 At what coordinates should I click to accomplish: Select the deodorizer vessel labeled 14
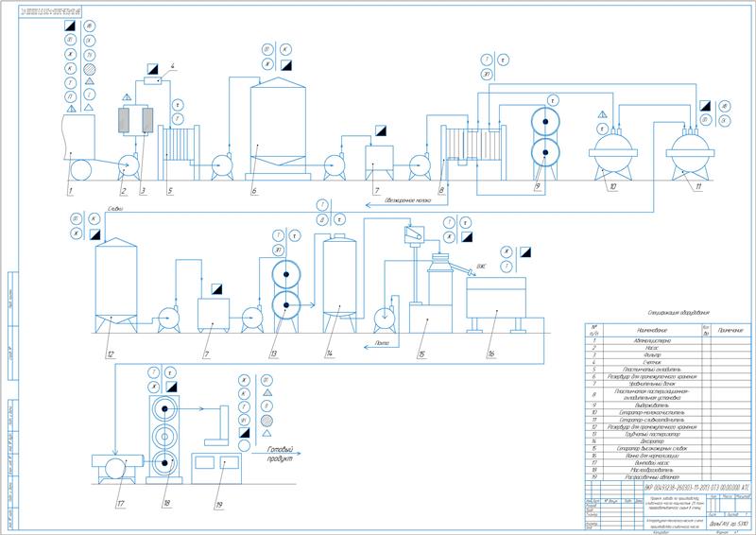coord(339,283)
